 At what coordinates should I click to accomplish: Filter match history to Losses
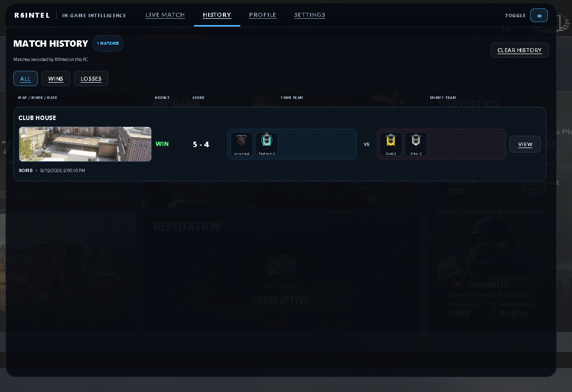click(91, 78)
